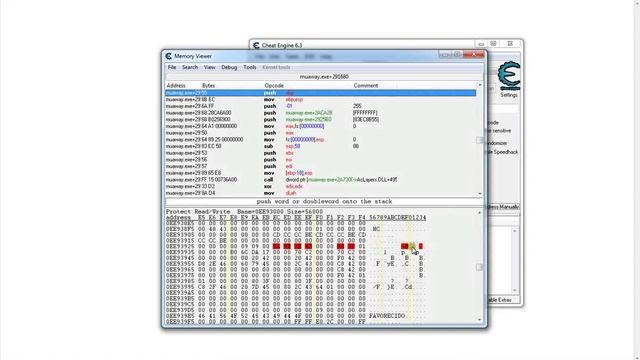The image size is (640, 360).
Task: Select the sub esp,58 instruction row
Action: tap(320, 146)
